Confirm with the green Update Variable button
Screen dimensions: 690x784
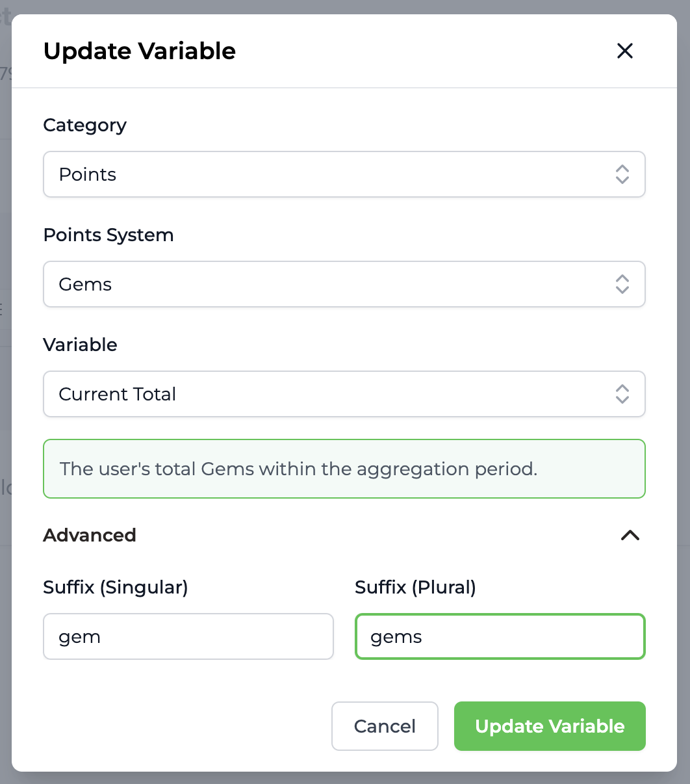[550, 726]
